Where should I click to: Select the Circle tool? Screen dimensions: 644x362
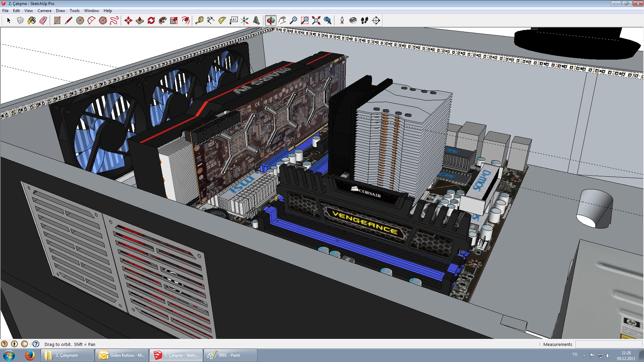[80, 20]
